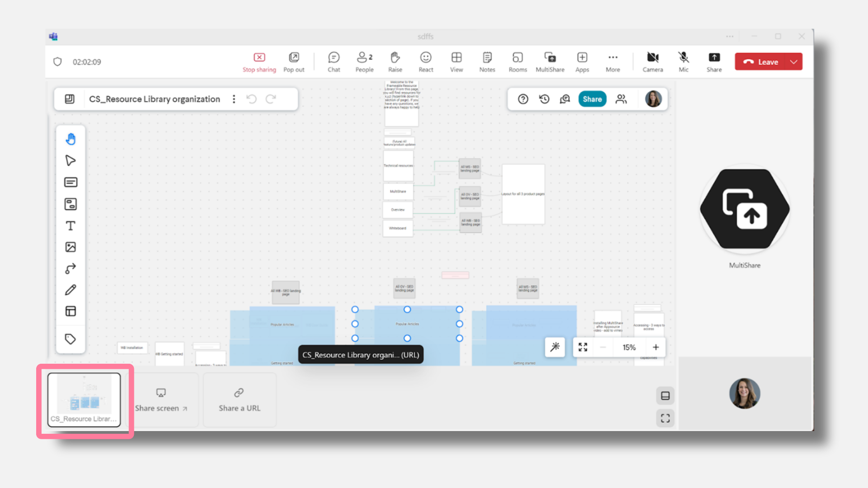
Task: Pop out the shared content
Action: point(294,62)
